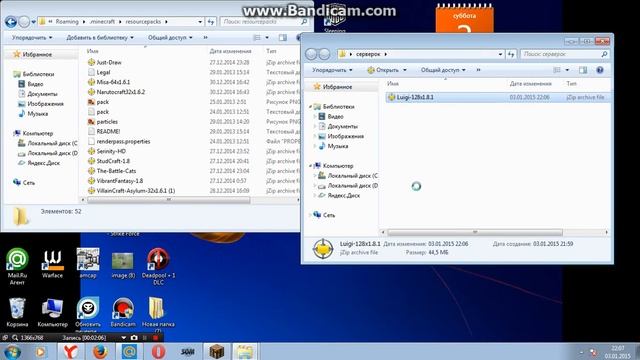Open the recent pages dropdown in the resourcepacks window
This screenshot has width=640, height=360.
pos(33,22)
